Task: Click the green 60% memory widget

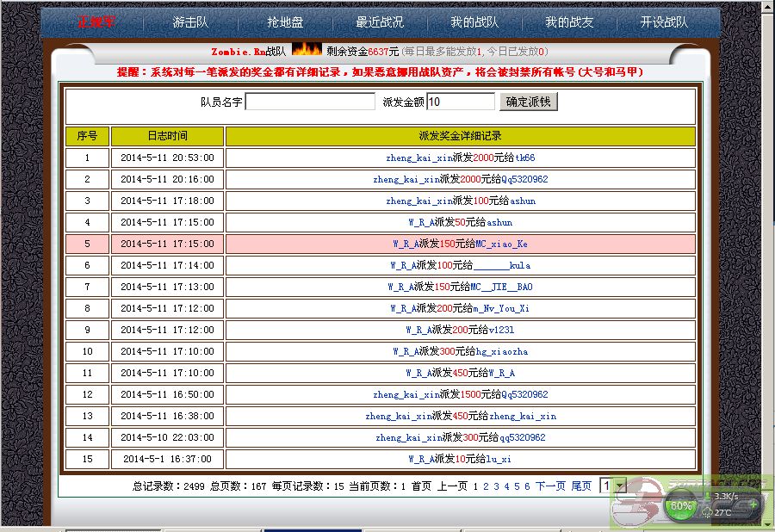Action: [682, 505]
